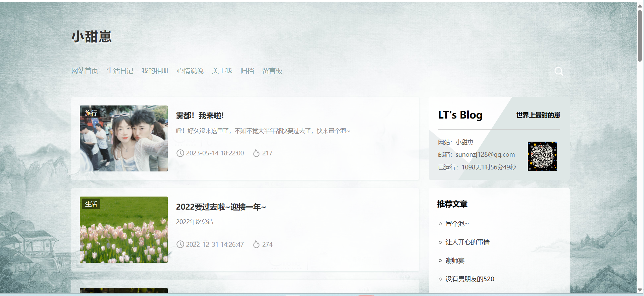
Task: Click the scrollbar down arrow
Action: click(640, 290)
